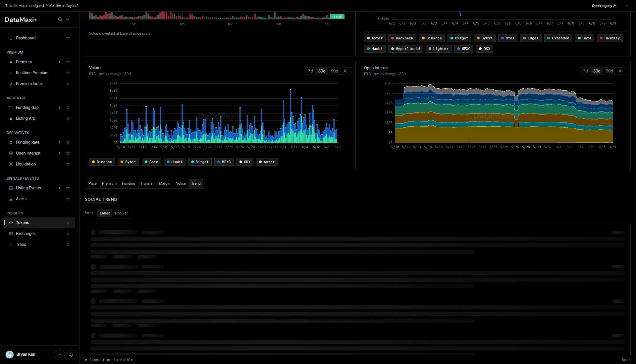Toggle Huobi series in Volume legend
This screenshot has height=364, width=636.
175,162
